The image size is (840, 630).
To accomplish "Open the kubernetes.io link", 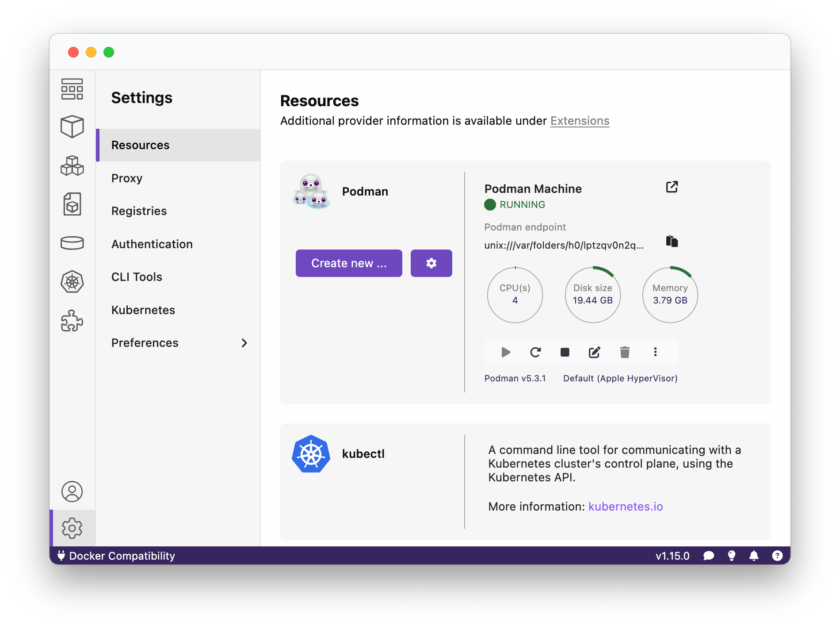I will coord(625,506).
